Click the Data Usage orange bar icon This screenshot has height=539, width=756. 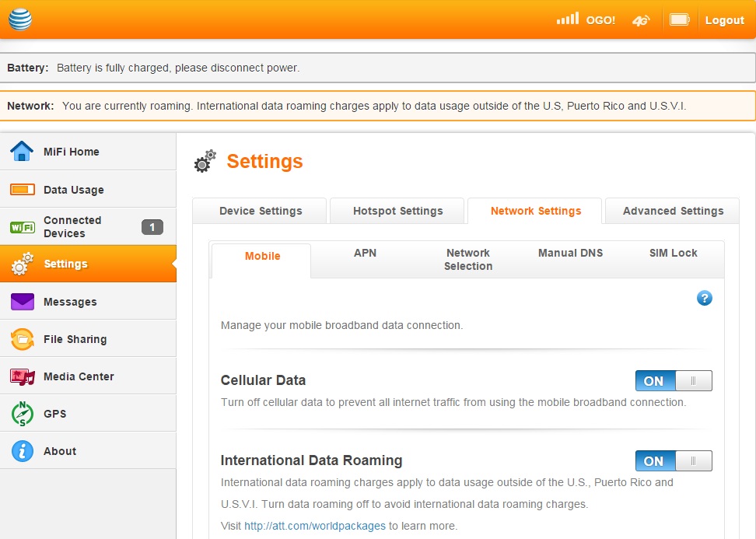[x=23, y=189]
